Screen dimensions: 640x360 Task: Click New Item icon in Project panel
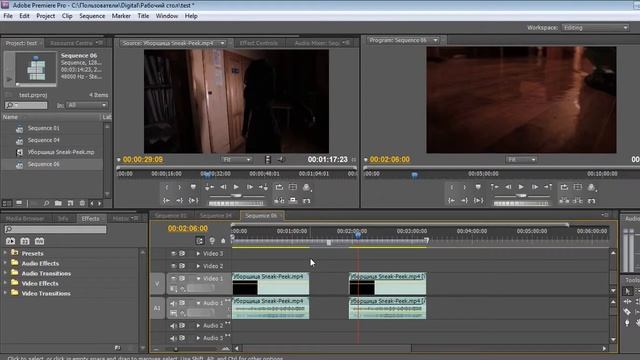coord(70,203)
